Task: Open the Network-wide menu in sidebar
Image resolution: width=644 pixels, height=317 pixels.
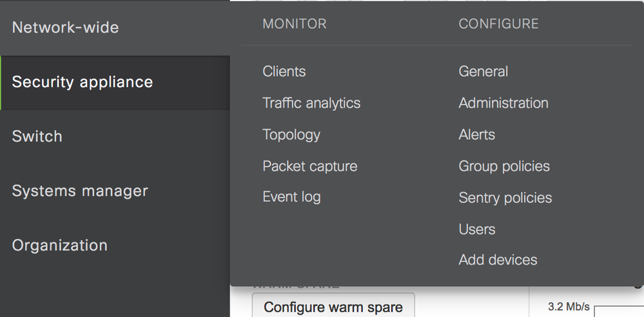Action: [65, 28]
